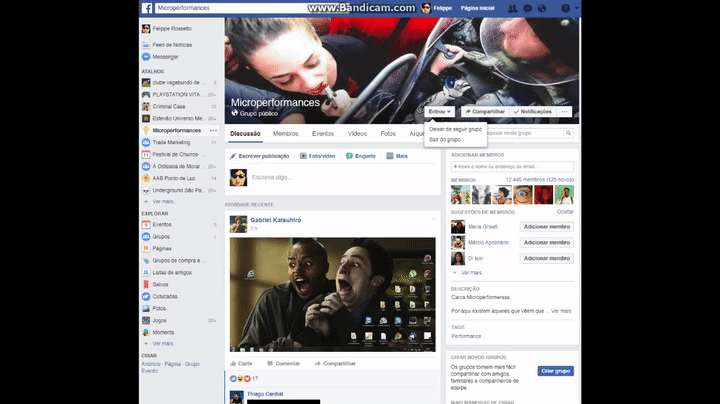This screenshot has height=404, width=720.
Task: Click the search magnifier in group search
Action: coord(569,132)
